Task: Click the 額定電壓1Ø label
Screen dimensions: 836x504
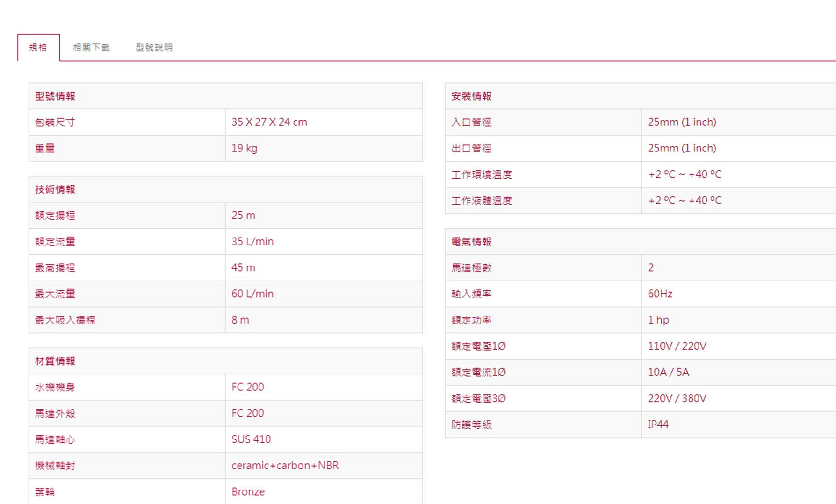Action: (479, 346)
